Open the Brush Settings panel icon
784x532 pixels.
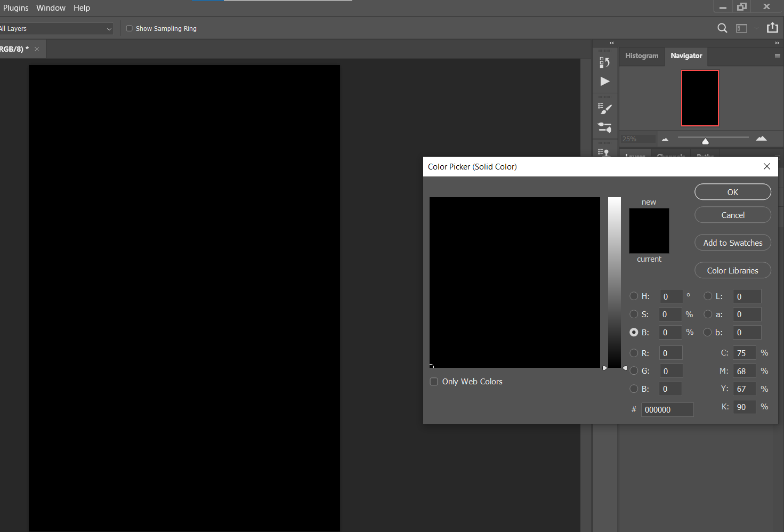[604, 109]
